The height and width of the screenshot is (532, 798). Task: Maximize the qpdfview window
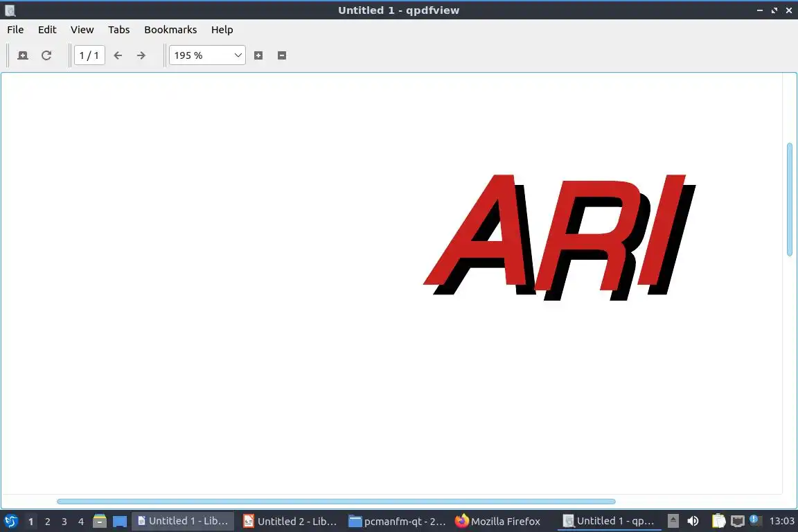(x=774, y=10)
